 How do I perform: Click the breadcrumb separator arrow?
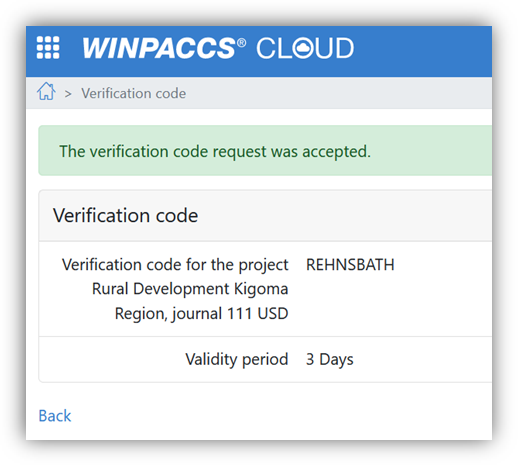coord(68,94)
